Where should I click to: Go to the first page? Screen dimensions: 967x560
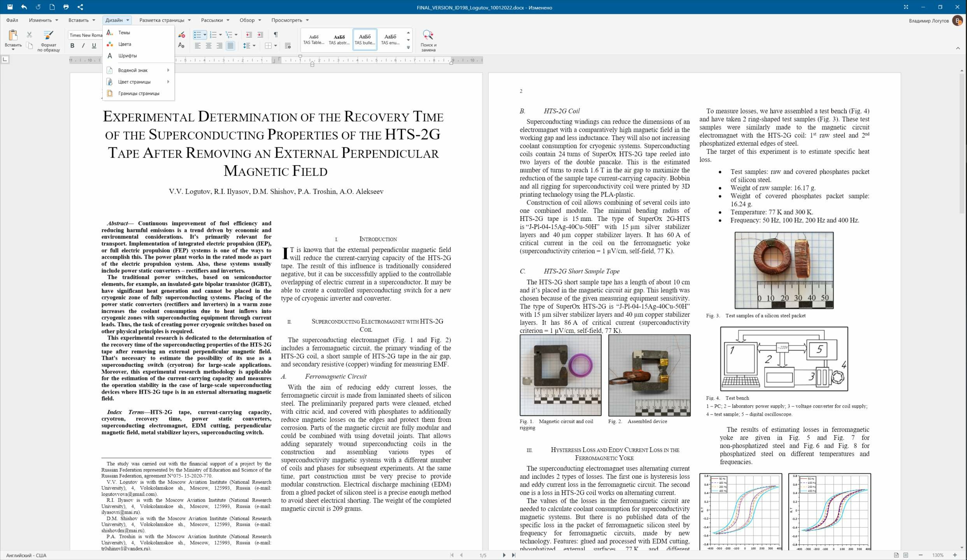[x=452, y=555]
